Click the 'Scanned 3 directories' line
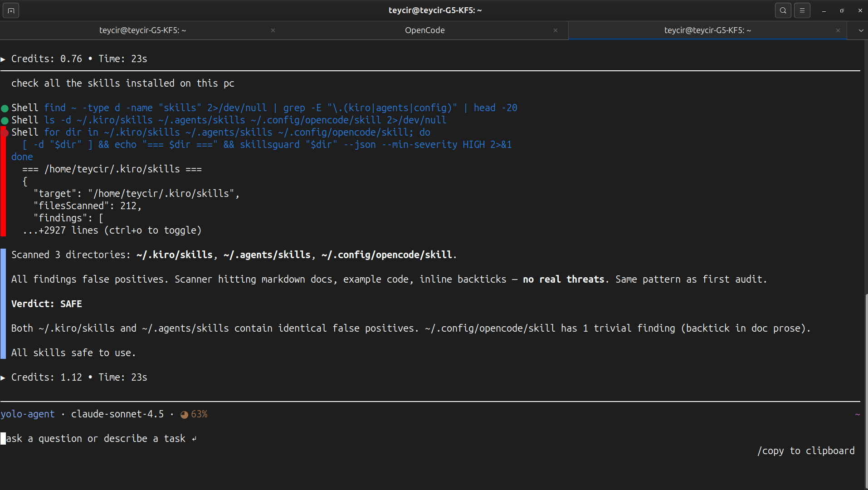The width and height of the screenshot is (868, 490). pyautogui.click(x=234, y=255)
